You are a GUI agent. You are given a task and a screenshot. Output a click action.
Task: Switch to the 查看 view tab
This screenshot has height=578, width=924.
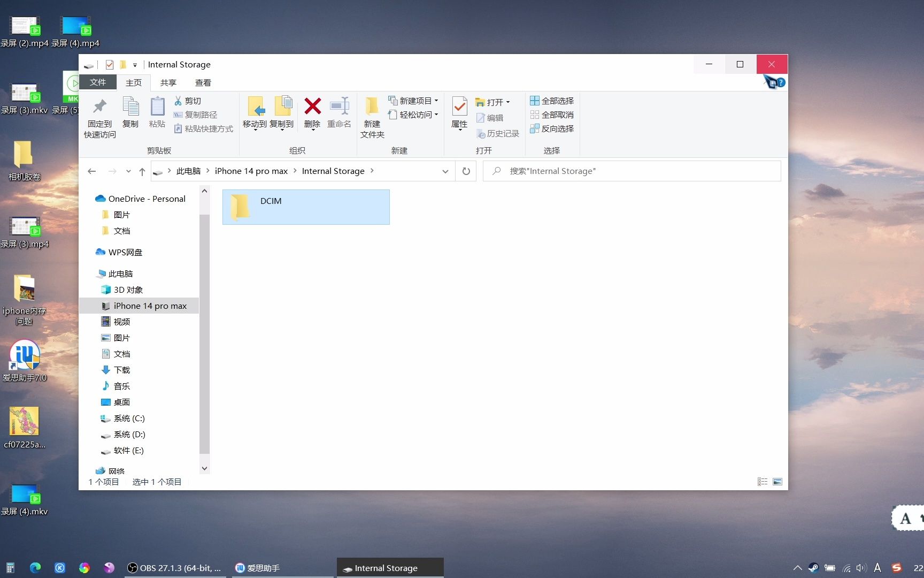coord(203,82)
